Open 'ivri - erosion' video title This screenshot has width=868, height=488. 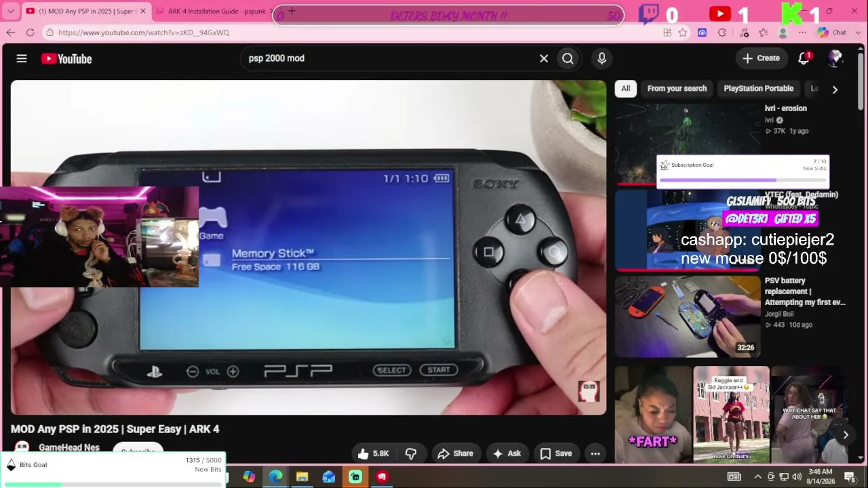click(x=785, y=108)
